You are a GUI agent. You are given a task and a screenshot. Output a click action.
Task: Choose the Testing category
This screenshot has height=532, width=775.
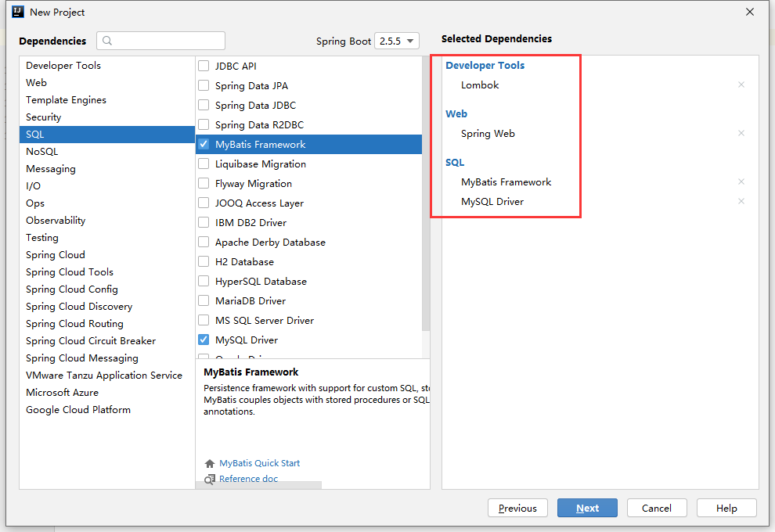[107, 238]
